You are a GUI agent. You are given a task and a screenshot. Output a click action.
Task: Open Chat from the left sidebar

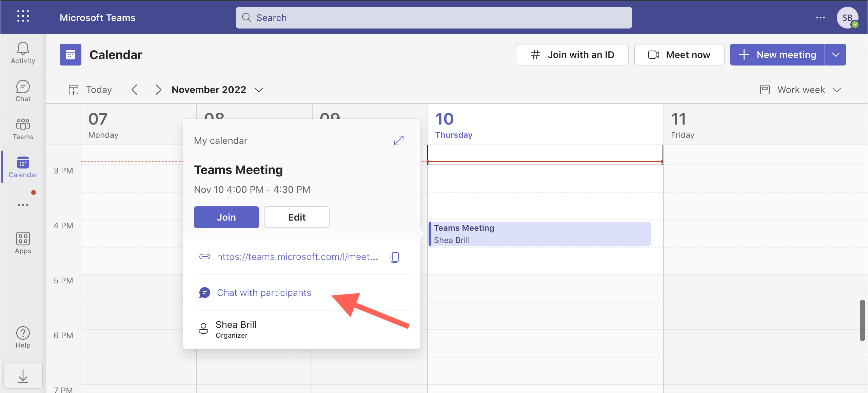23,91
